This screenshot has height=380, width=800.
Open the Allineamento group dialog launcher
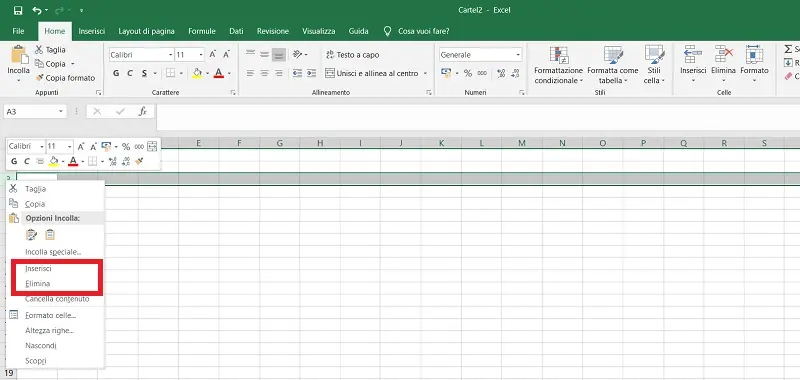click(x=429, y=92)
